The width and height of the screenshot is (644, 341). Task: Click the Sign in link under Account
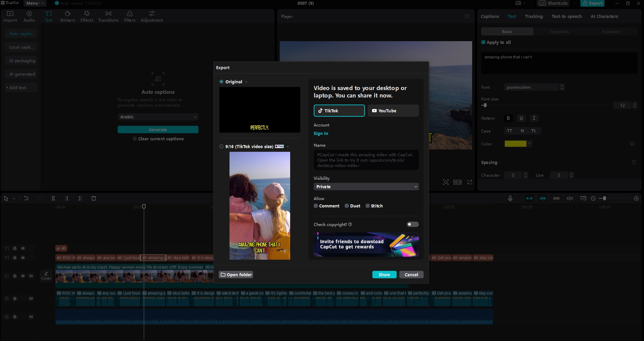coord(320,134)
